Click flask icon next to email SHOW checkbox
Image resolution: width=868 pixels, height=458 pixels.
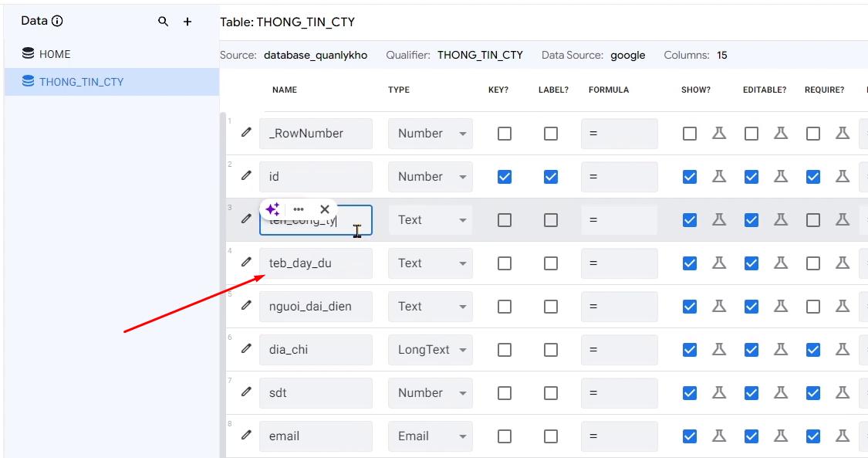click(719, 436)
